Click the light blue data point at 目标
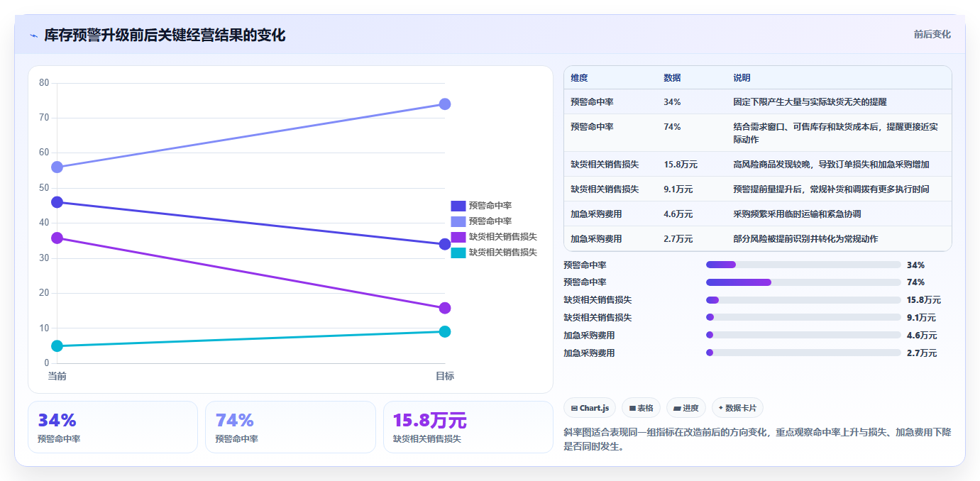 coord(445,104)
